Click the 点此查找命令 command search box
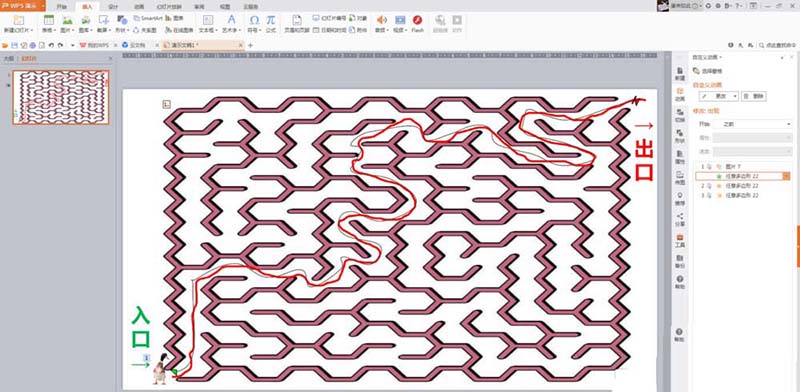 (x=779, y=45)
